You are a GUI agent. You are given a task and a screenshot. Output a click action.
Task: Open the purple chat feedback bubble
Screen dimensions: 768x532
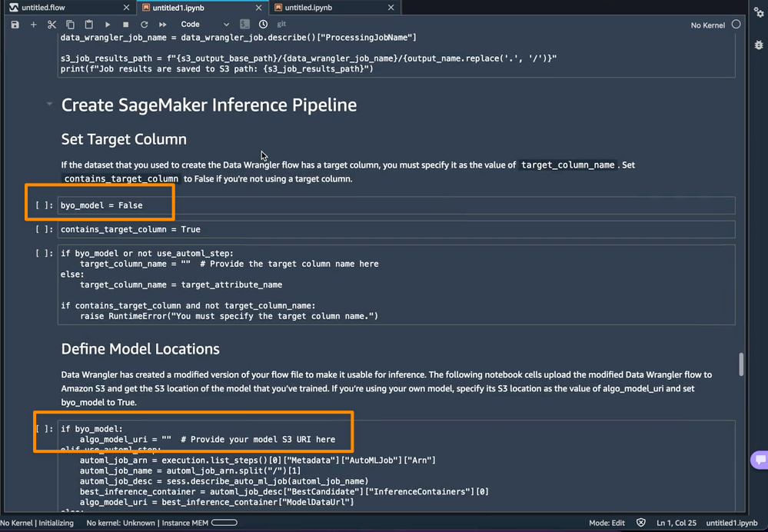click(760, 460)
